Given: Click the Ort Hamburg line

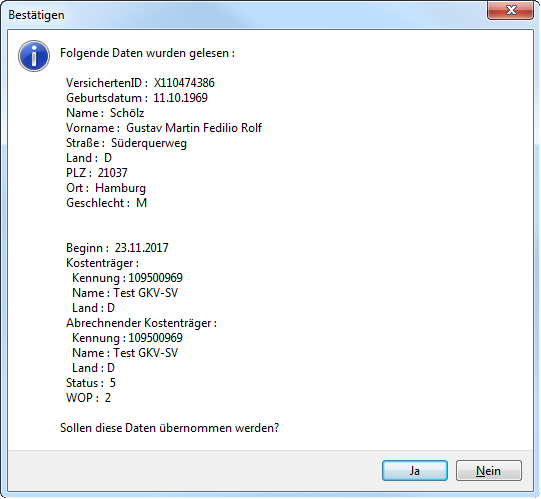Looking at the screenshot, I should click(x=106, y=188).
